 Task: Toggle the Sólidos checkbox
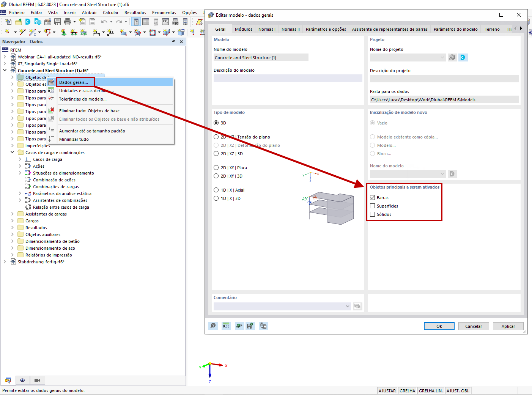pos(372,214)
